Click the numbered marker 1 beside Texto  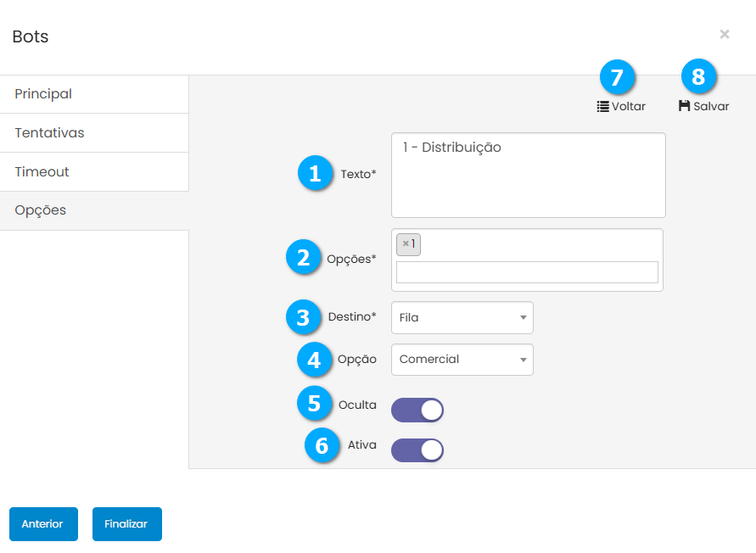[315, 174]
